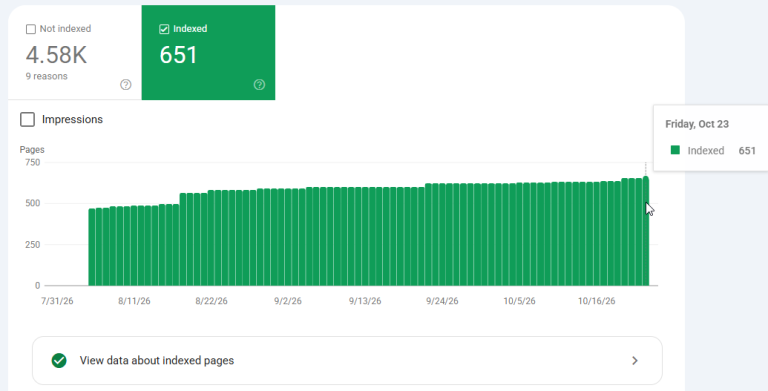Expand View data about indexed pages chevron
The image size is (768, 391).
(635, 361)
